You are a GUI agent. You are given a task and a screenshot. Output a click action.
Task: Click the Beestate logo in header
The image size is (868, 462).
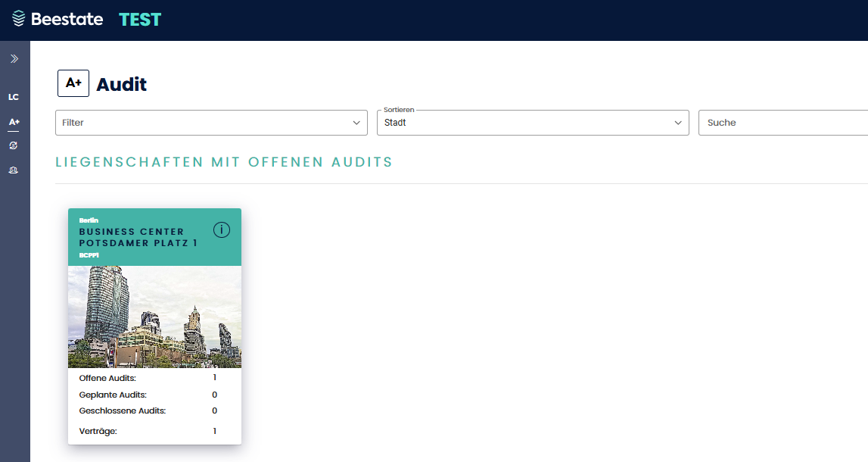(x=58, y=20)
